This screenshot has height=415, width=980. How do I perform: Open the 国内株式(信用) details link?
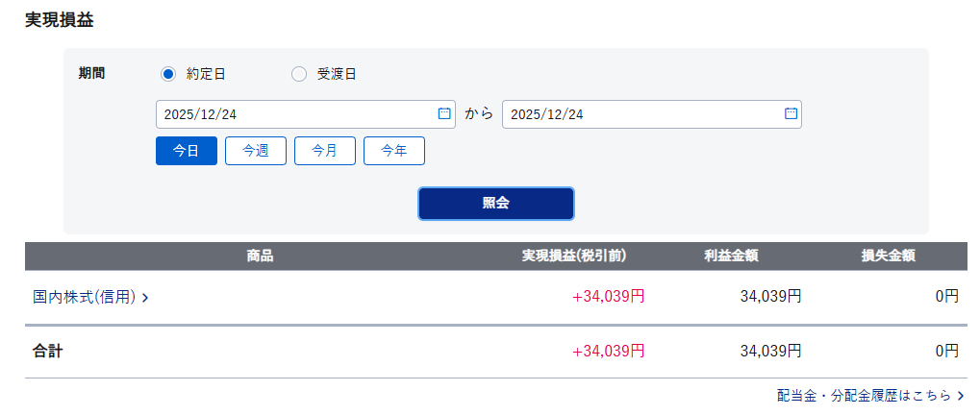coord(84,297)
